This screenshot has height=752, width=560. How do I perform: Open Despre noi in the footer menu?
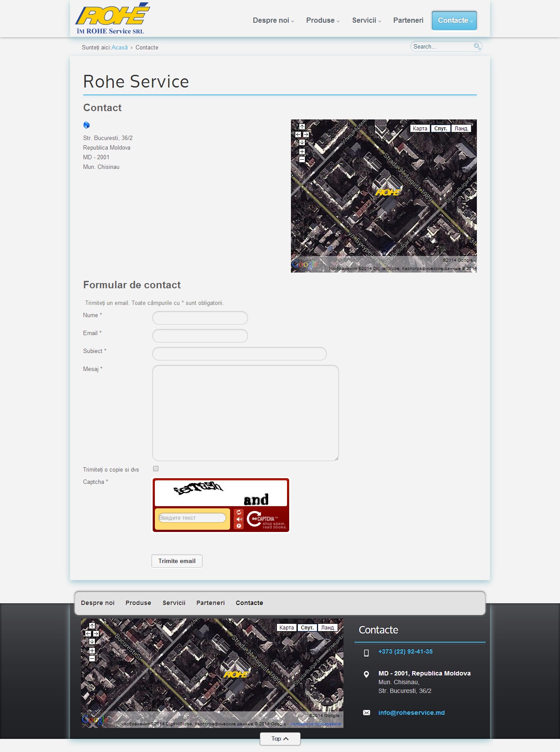point(98,603)
